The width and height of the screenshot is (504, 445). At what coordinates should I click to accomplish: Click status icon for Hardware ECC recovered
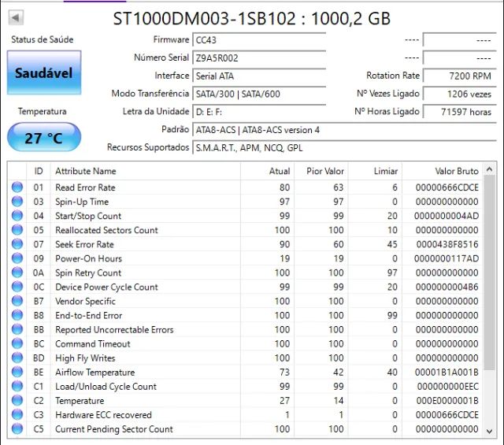(x=17, y=414)
